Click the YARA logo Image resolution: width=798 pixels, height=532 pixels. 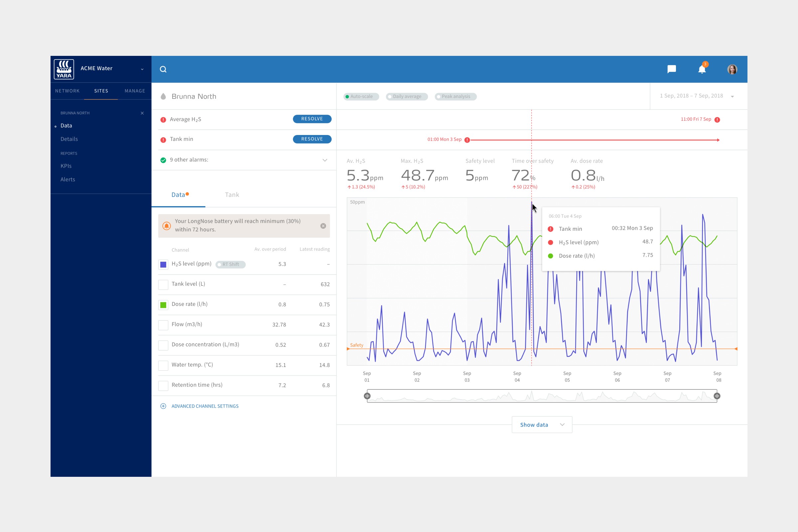[x=64, y=68]
